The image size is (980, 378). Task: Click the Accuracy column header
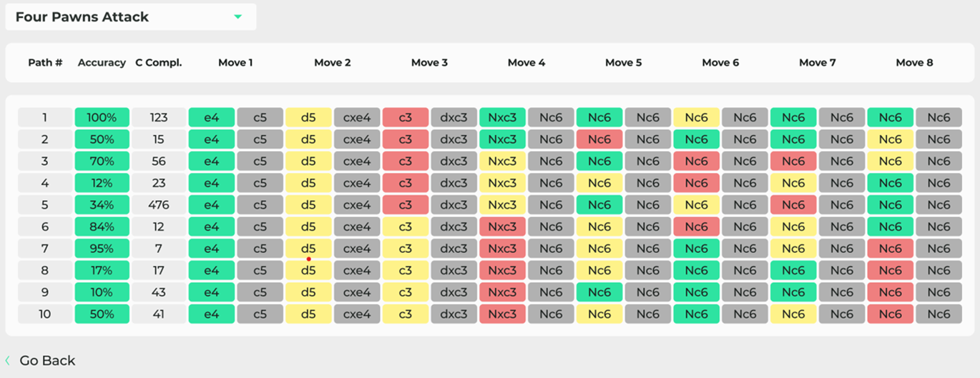point(102,63)
